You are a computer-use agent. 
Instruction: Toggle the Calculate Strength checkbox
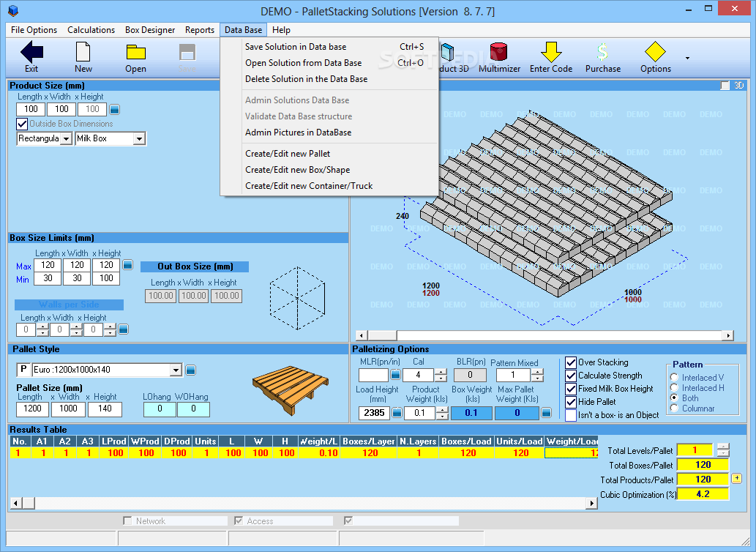pyautogui.click(x=570, y=376)
